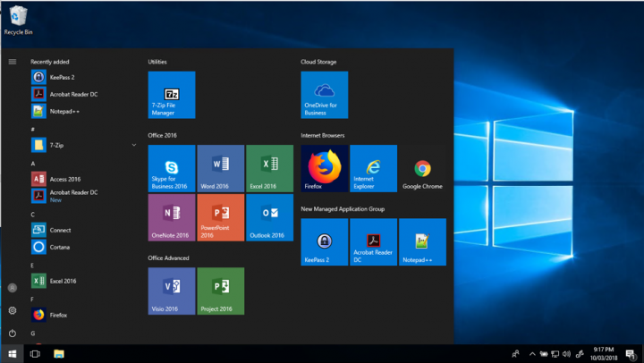Launch the Visio 2016 tile
This screenshot has height=363, width=644.
(171, 291)
